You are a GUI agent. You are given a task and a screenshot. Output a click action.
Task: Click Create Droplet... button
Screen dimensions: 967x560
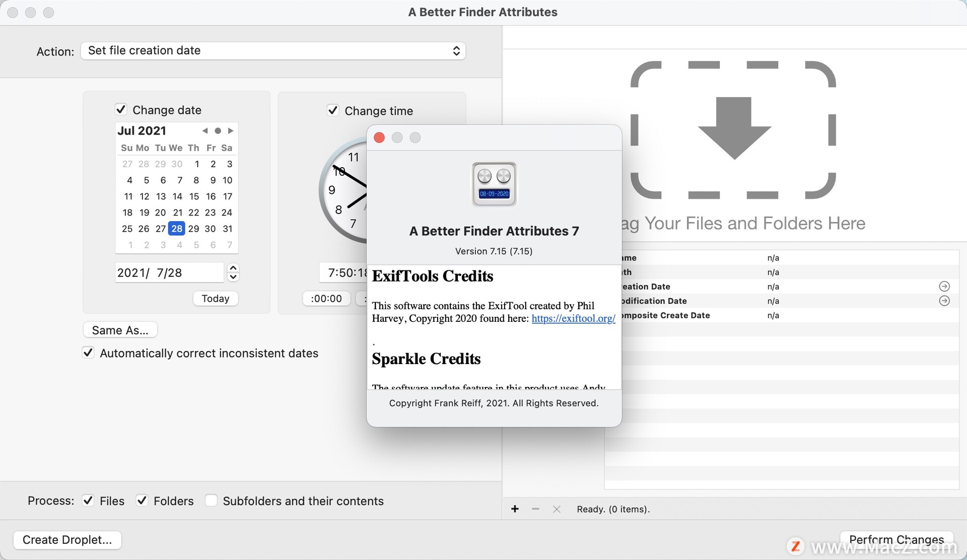coord(67,539)
